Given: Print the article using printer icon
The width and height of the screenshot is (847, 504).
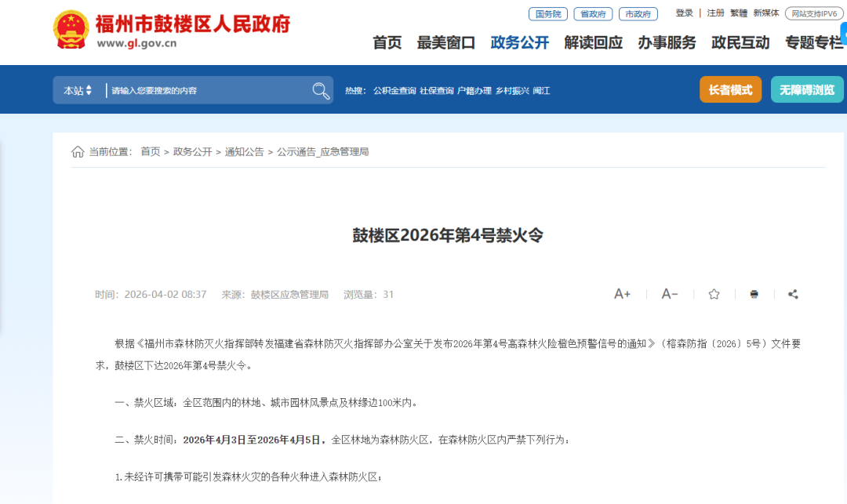Looking at the screenshot, I should (x=754, y=294).
